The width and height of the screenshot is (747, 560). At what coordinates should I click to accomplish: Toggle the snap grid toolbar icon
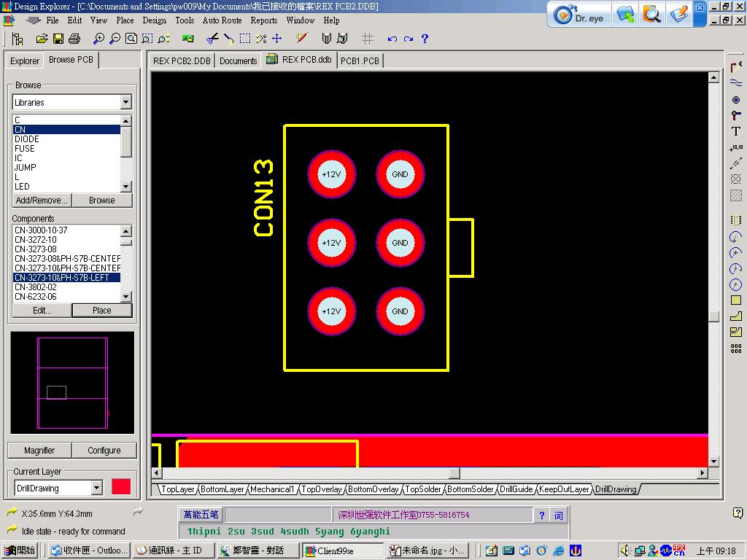[368, 39]
